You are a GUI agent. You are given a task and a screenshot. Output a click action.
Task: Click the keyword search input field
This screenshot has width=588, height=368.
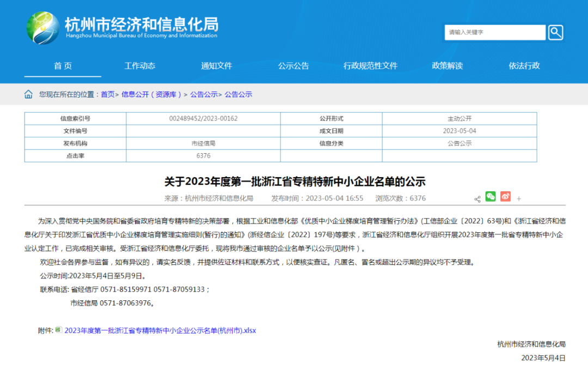(x=494, y=32)
